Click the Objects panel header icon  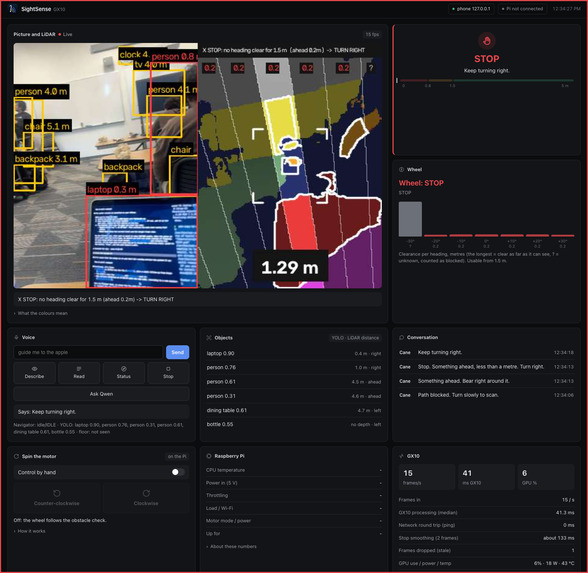pos(209,338)
